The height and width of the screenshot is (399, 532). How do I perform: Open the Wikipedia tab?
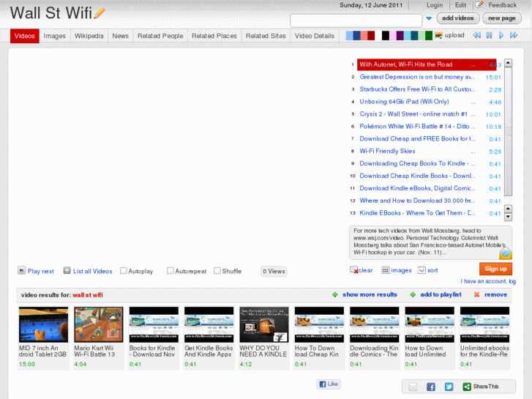tap(89, 36)
